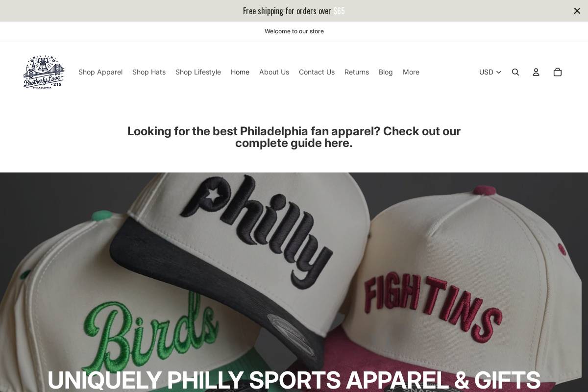Click the Uniquely Philly Sports Apparel heading

pos(294,380)
